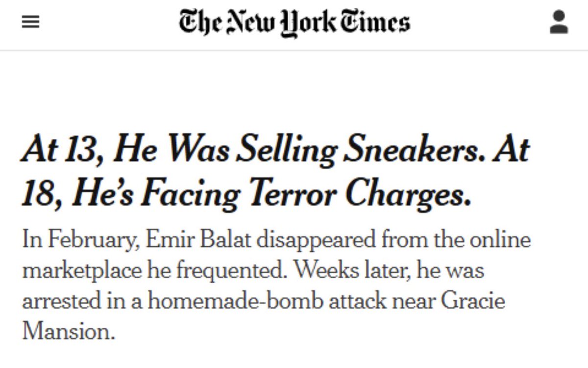Access your user account from the person icon
588x368 pixels.
[x=557, y=22]
